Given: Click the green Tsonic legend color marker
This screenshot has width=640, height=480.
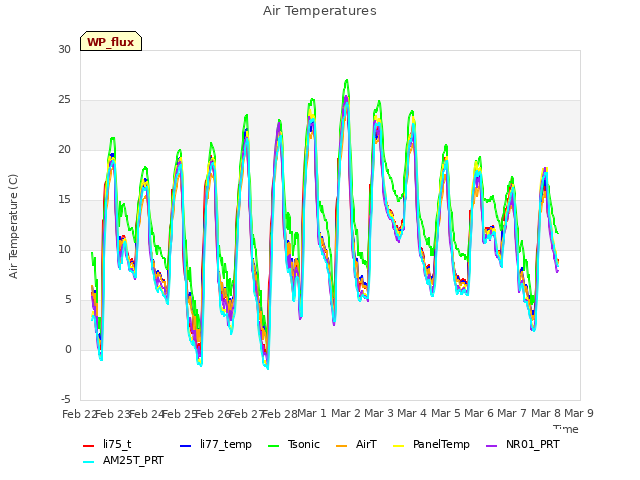Looking at the screenshot, I should pyautogui.click(x=274, y=446).
